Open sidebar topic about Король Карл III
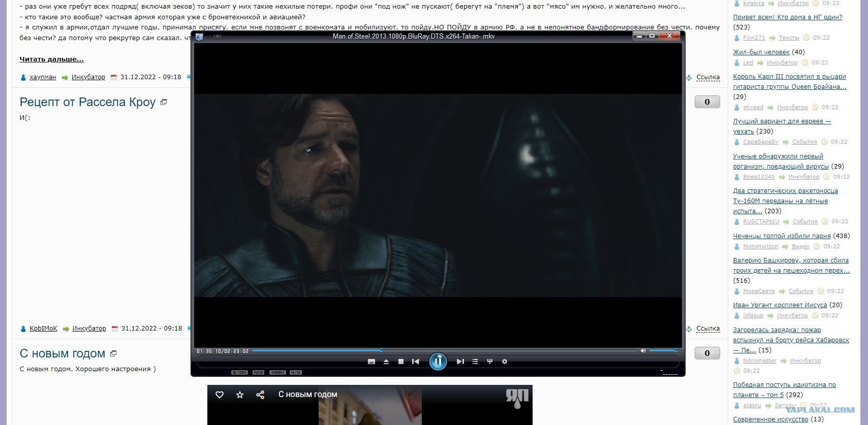This screenshot has height=425, width=868. (x=790, y=82)
